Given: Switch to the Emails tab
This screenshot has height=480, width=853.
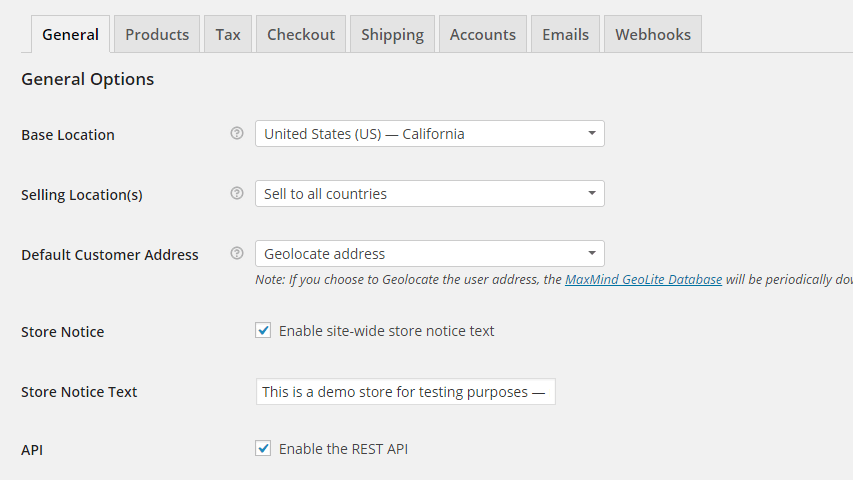Looking at the screenshot, I should pos(566,34).
